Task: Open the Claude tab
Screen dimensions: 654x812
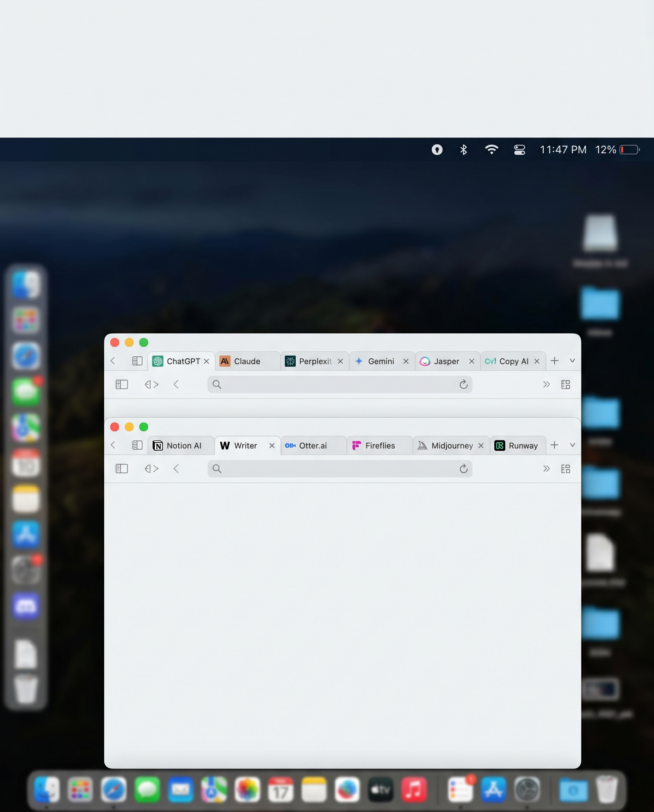Action: [x=247, y=361]
